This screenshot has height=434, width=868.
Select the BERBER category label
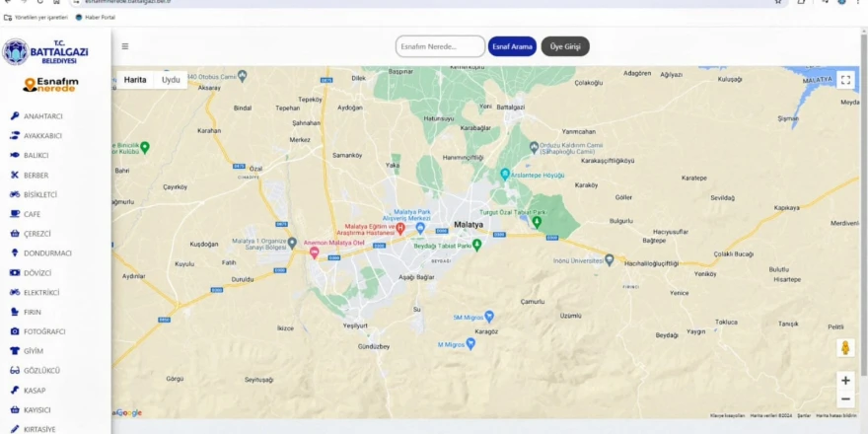click(x=36, y=176)
